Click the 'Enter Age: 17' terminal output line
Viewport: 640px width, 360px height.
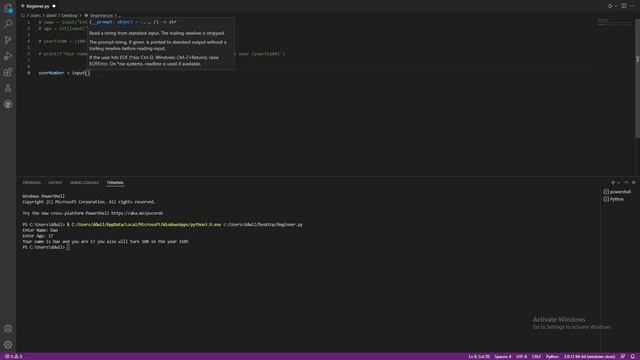coord(38,236)
